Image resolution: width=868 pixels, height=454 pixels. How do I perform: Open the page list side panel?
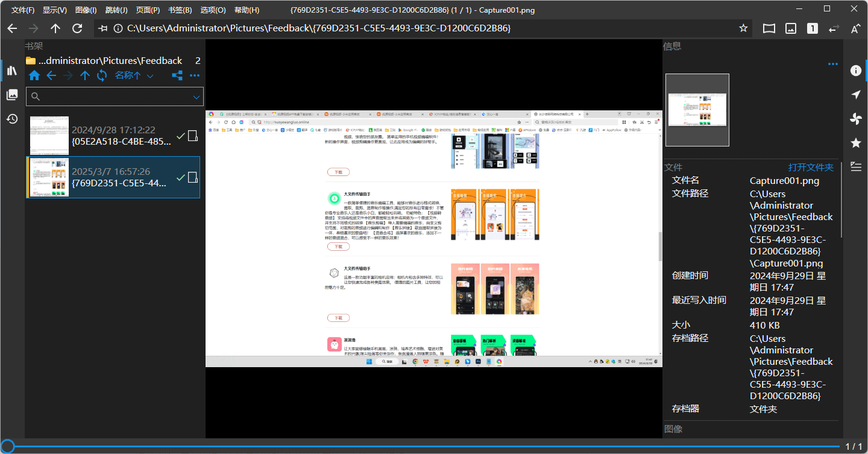coord(11,95)
